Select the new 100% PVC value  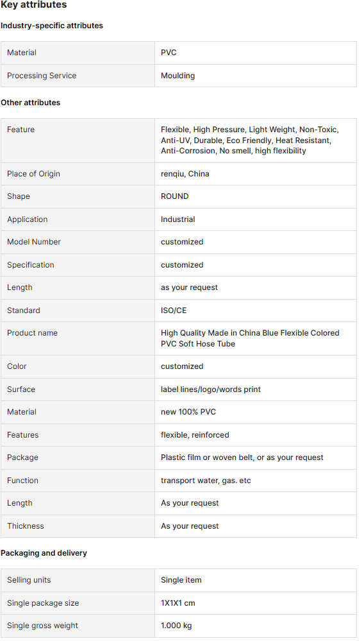(x=188, y=412)
